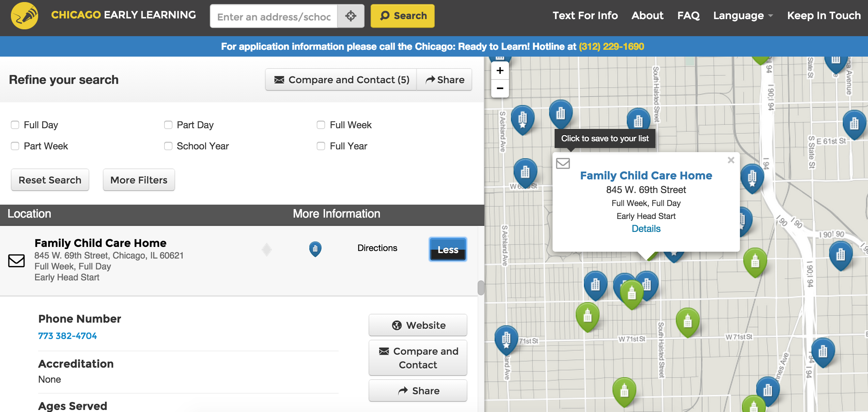Click the Share button below Compare and Contact
Screen dimensions: 868x412
click(418, 391)
